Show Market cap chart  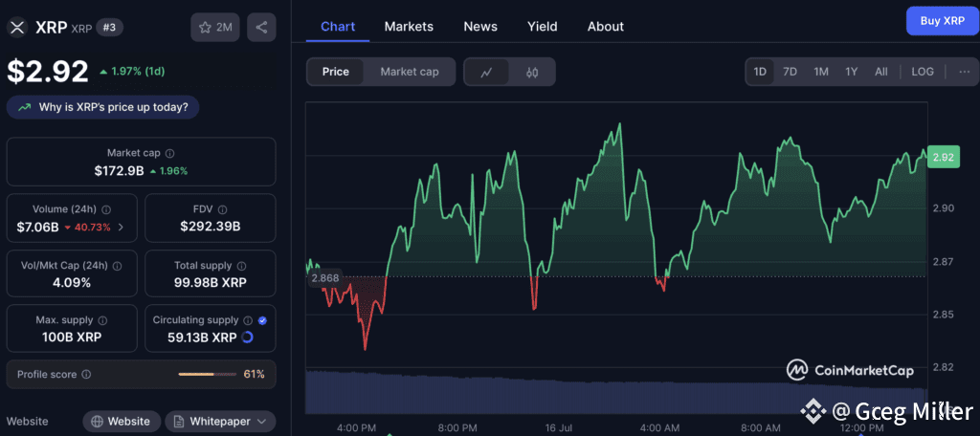tap(410, 72)
